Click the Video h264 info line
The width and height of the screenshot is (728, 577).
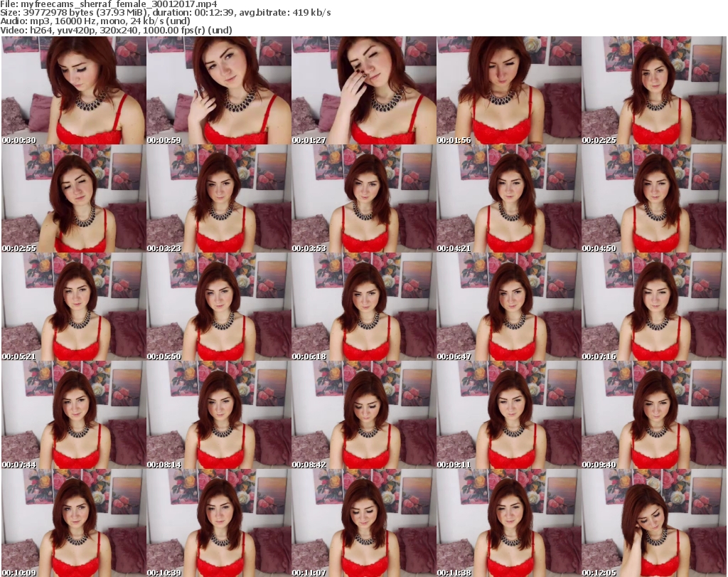coord(116,30)
